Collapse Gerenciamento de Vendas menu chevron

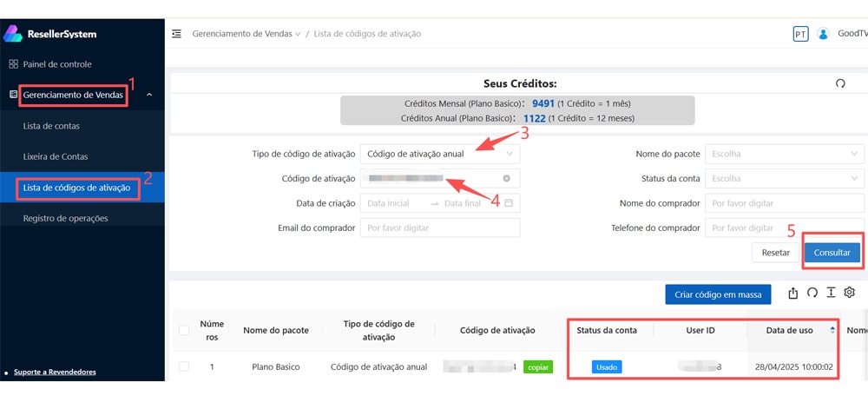[x=149, y=96]
